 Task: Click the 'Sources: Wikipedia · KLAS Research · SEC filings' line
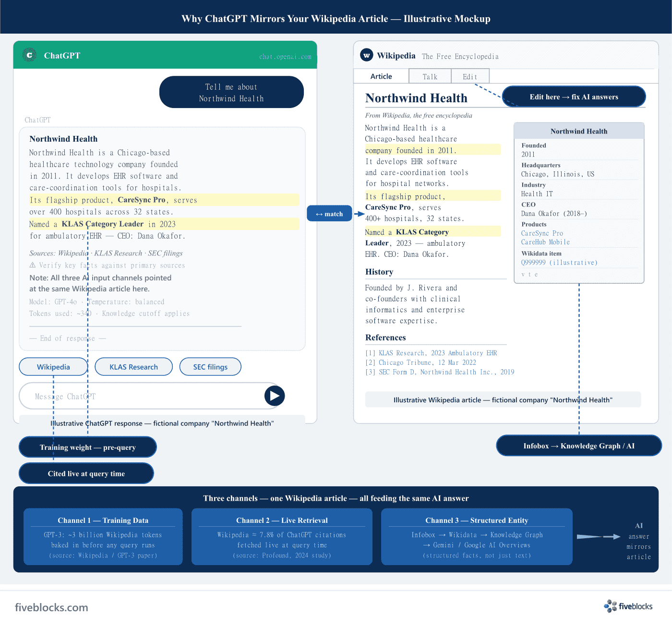(106, 253)
